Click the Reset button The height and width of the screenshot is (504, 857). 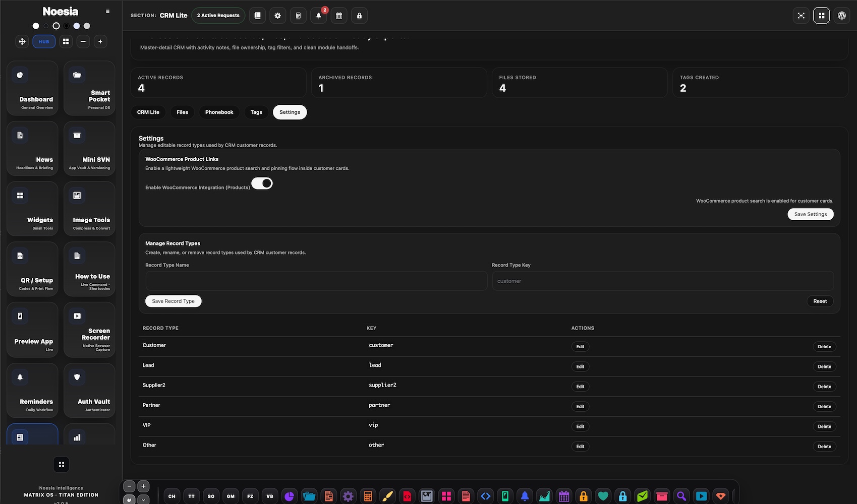[820, 301]
